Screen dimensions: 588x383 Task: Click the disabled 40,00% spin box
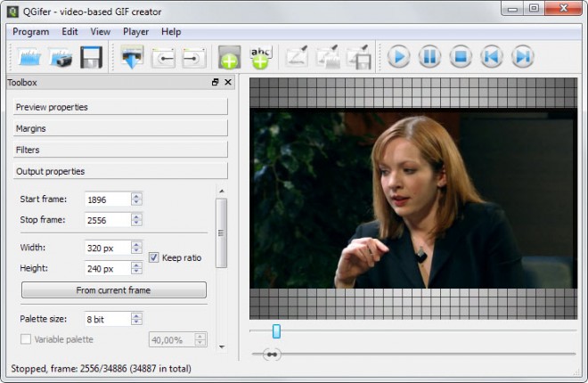click(178, 339)
